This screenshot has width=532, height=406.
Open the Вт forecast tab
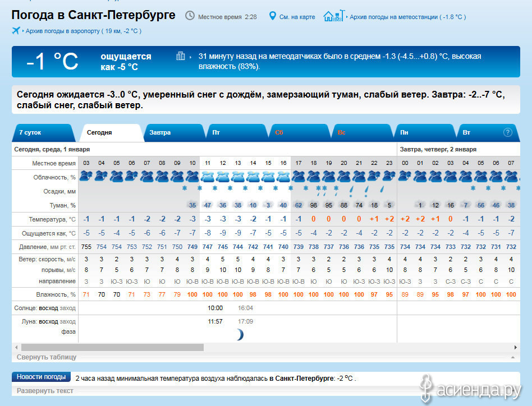click(487, 132)
